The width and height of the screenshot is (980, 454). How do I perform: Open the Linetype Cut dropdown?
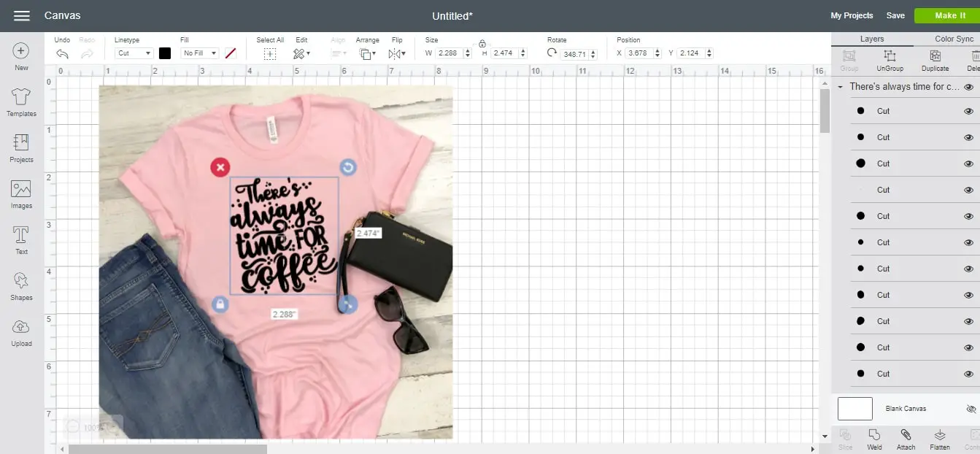pos(134,53)
